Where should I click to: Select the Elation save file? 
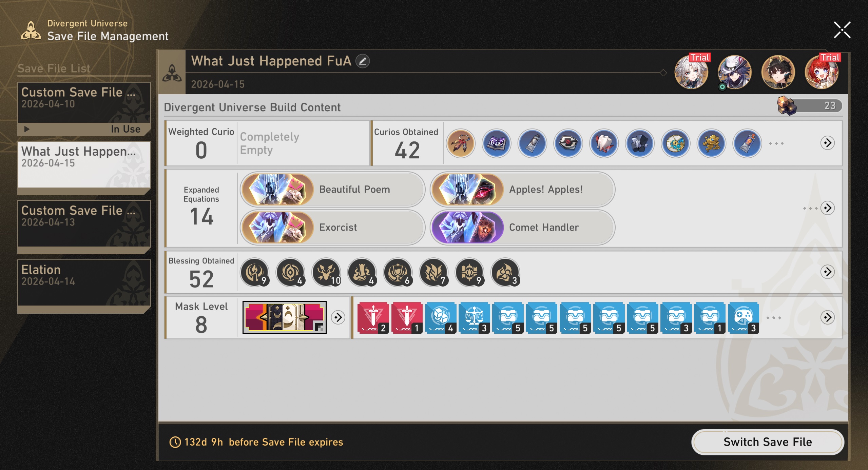pos(84,286)
